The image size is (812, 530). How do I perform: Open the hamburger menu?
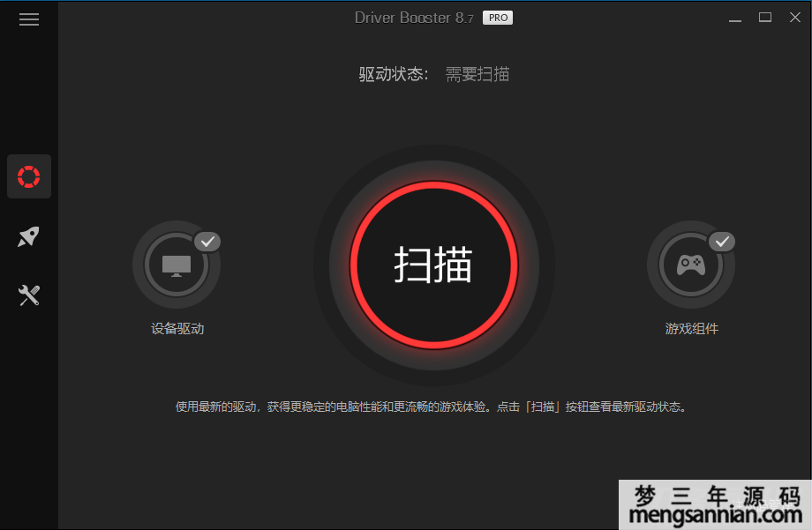[x=29, y=19]
